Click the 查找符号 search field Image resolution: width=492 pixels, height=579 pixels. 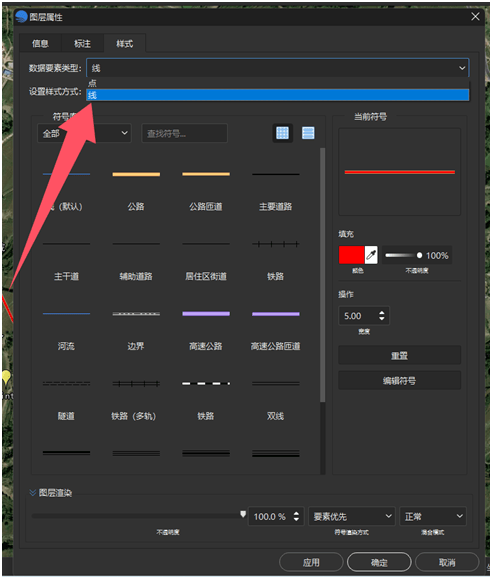(x=185, y=133)
